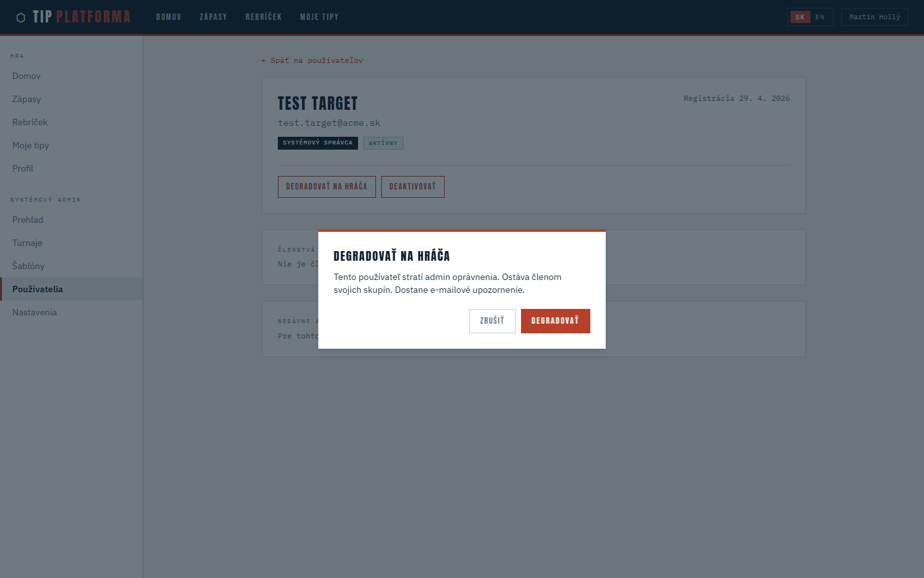Screen dimensions: 924x578
Task: Go to Prehľad in the admin sidebar
Action: [x=28, y=220]
